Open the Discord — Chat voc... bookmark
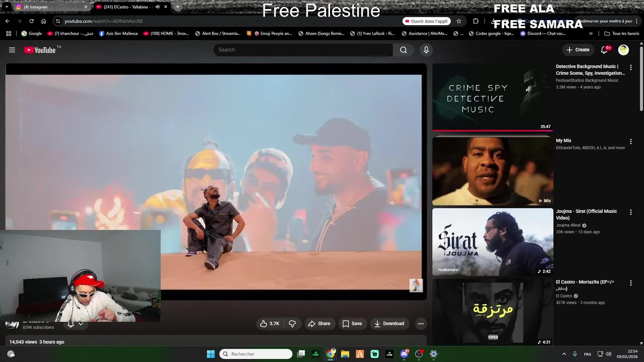Image resolution: width=644 pixels, height=362 pixels. point(543,34)
